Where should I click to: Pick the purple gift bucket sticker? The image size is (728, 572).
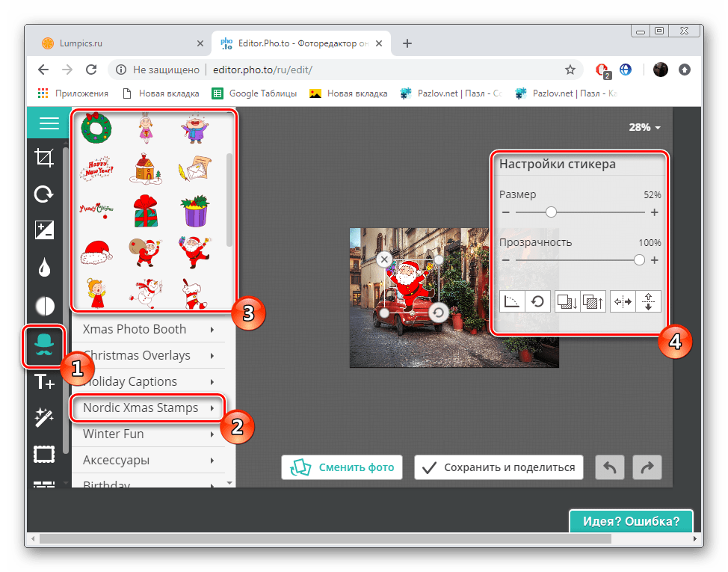pos(195,211)
